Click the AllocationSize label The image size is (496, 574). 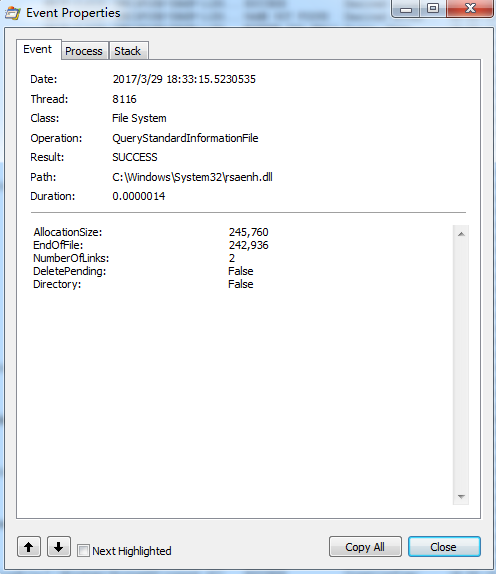(68, 232)
